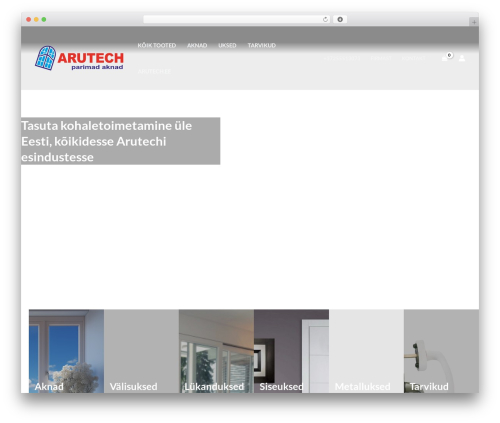
Task: Open UKSED menu item
Action: coord(227,45)
